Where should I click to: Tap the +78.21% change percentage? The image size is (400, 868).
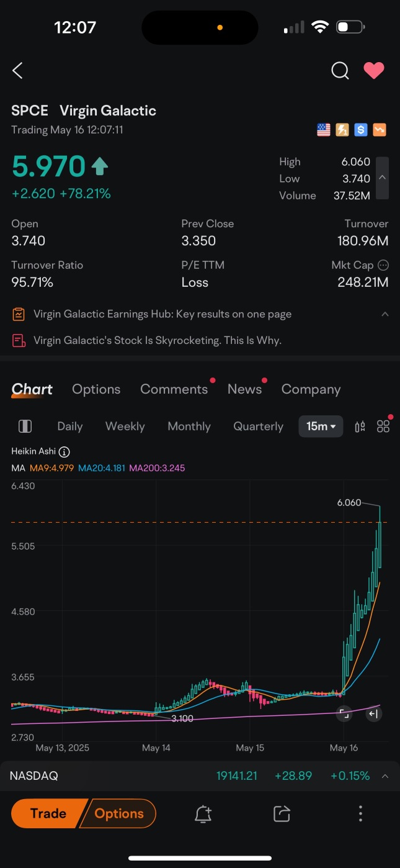[x=85, y=194]
